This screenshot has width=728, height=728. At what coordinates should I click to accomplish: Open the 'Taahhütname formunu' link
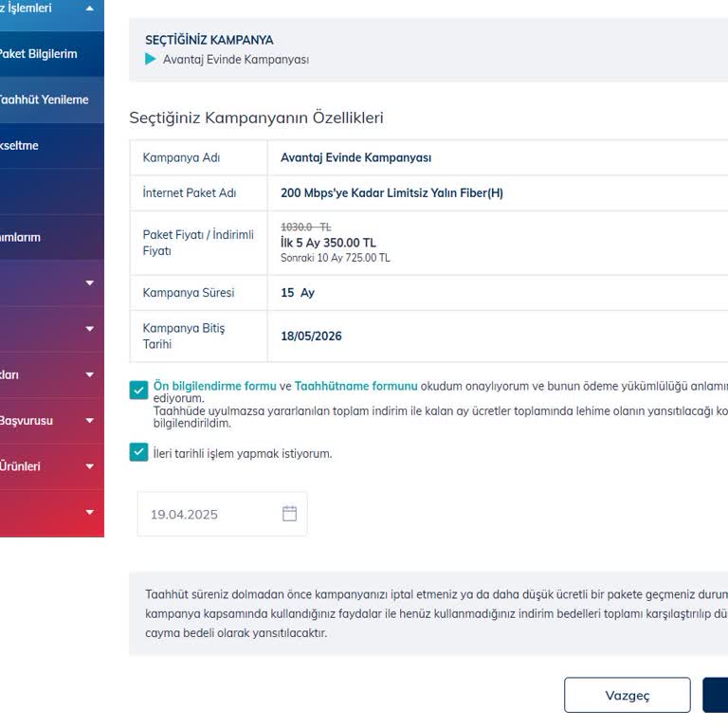pos(355,386)
